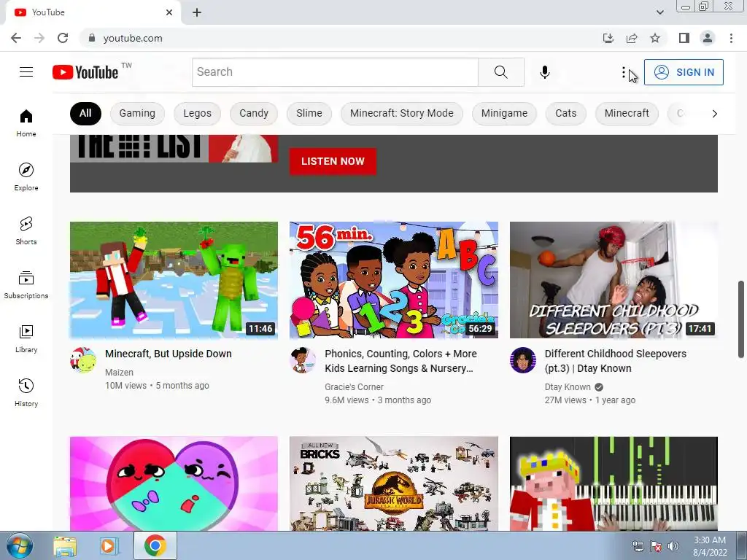Select the YouTube browser tab
The height and width of the screenshot is (560, 747).
coord(93,13)
